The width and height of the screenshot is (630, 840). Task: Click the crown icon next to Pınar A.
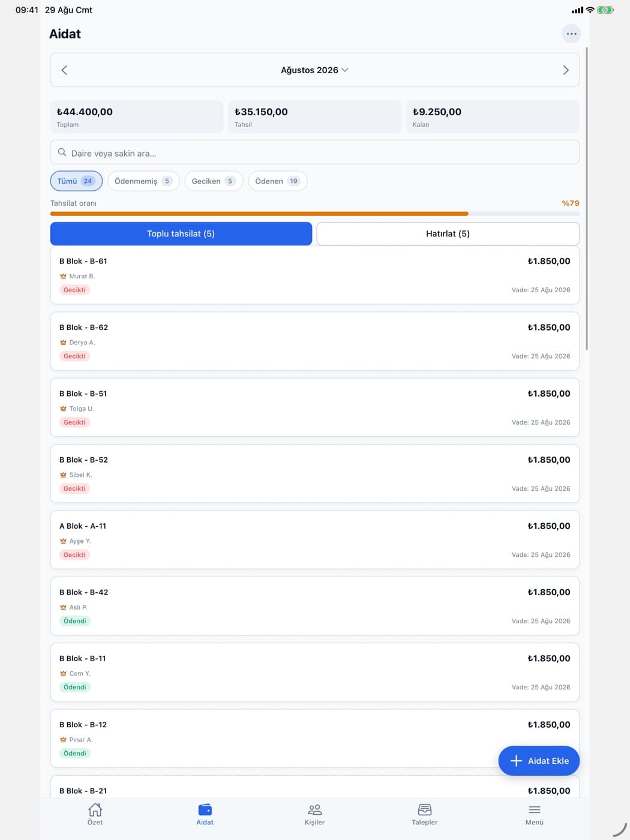63,740
